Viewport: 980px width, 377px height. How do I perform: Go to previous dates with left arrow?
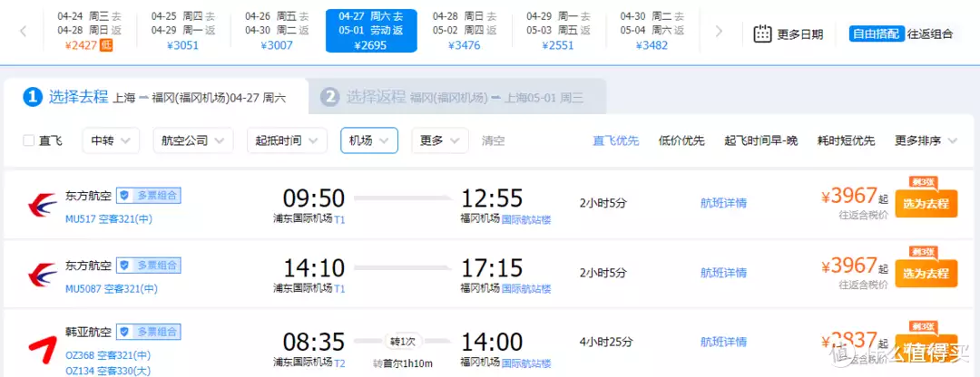(23, 31)
